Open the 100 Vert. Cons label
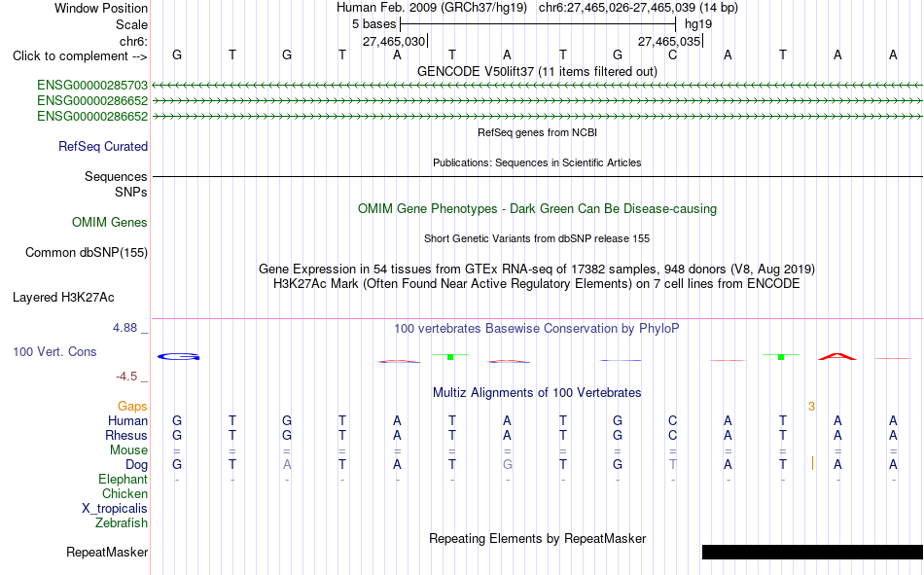 [x=54, y=351]
